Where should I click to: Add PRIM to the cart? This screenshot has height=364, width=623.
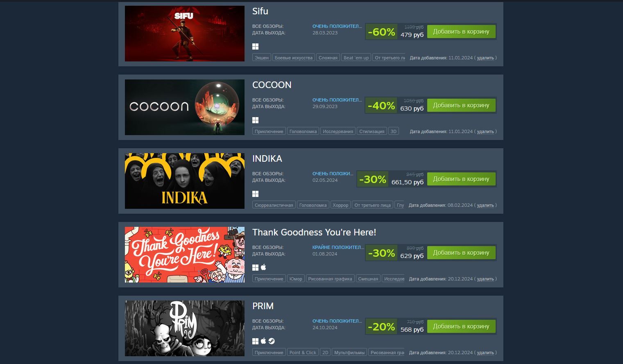461,326
